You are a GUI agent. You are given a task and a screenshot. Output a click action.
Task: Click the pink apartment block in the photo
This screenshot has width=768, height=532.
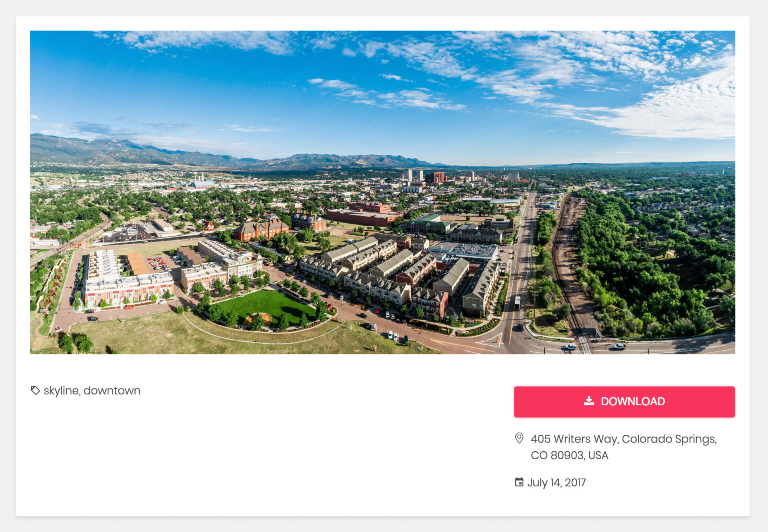128,290
